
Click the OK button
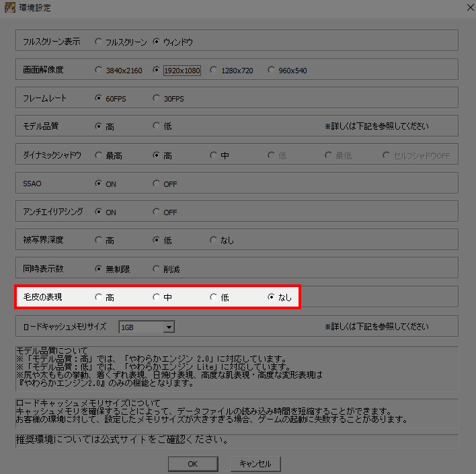click(192, 464)
